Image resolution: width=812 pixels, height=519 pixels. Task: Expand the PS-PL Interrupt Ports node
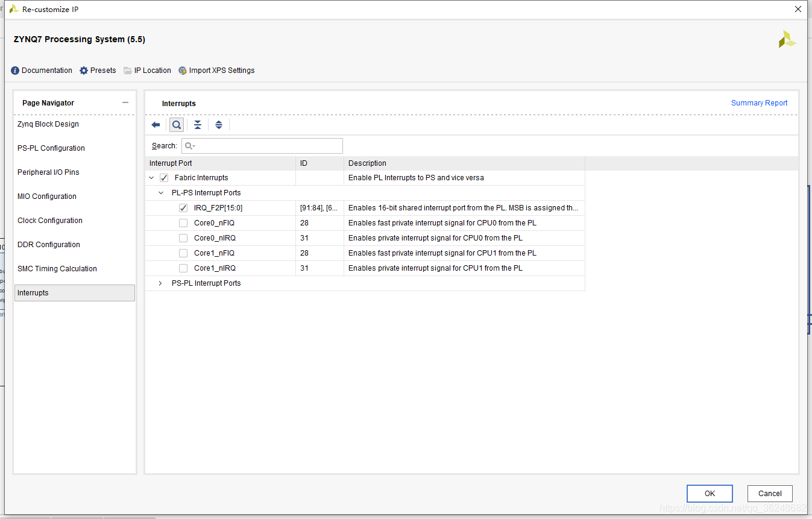tap(160, 283)
